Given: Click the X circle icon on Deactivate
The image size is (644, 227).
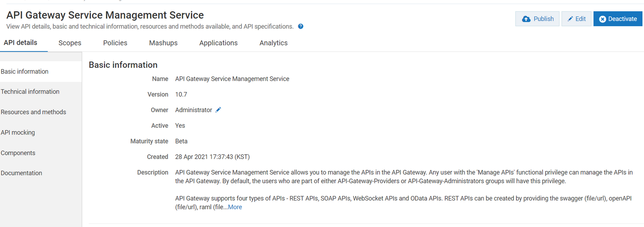Looking at the screenshot, I should pos(603,19).
